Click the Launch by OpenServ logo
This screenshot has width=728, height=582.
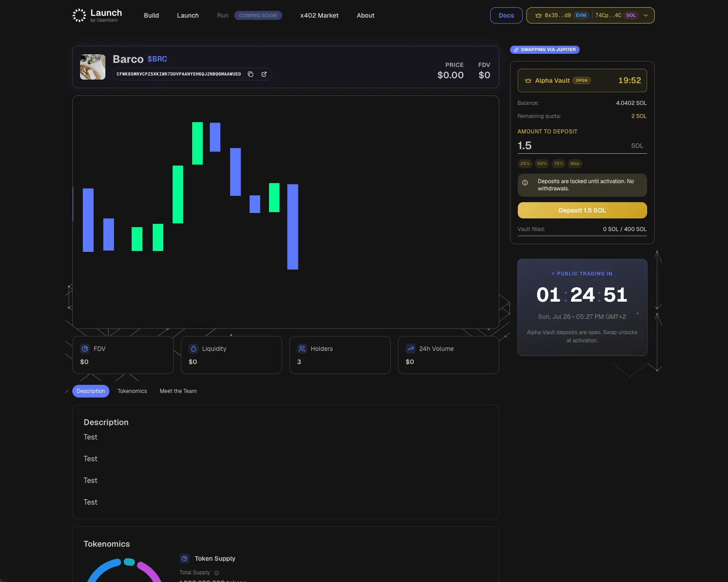coord(97,15)
